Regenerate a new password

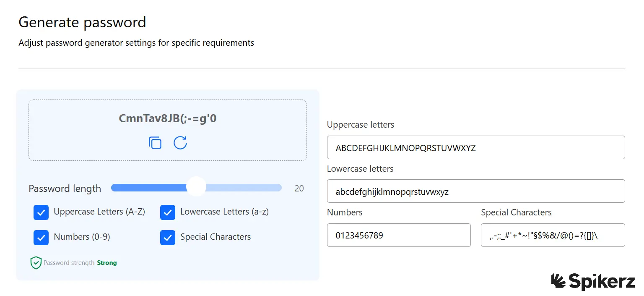pyautogui.click(x=180, y=143)
